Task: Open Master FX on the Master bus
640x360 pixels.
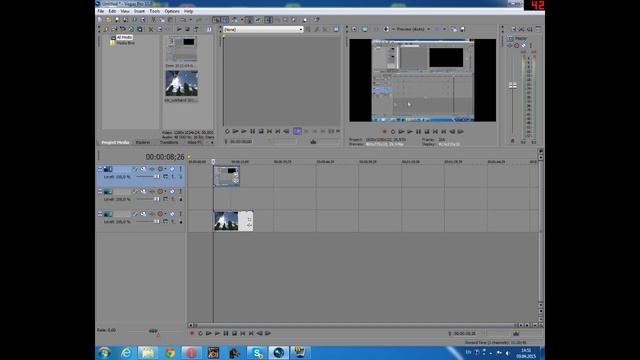Action: 510,45
